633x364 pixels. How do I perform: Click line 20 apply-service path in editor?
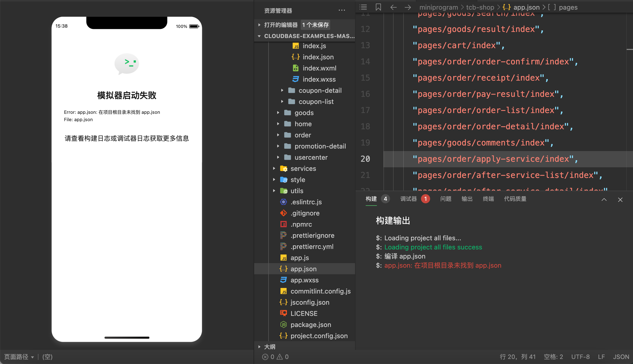tap(496, 159)
